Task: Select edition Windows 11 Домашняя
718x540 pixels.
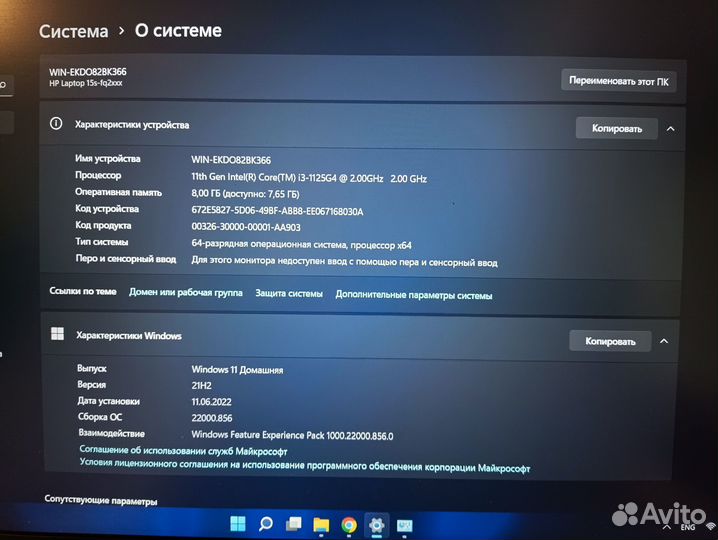Action: click(237, 369)
